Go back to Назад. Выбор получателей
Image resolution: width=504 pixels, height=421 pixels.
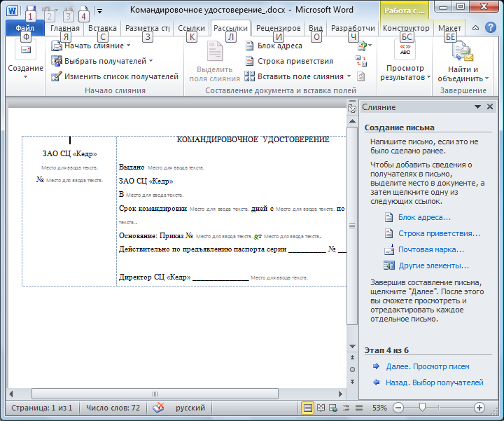click(434, 382)
